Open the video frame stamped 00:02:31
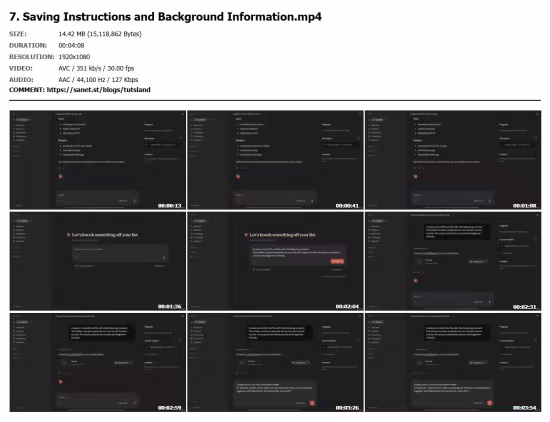550x422 pixels. point(453,261)
